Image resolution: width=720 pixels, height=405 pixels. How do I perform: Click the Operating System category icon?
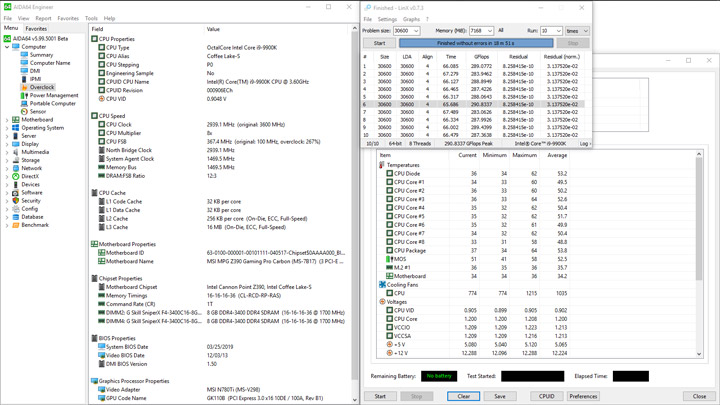tap(16, 128)
